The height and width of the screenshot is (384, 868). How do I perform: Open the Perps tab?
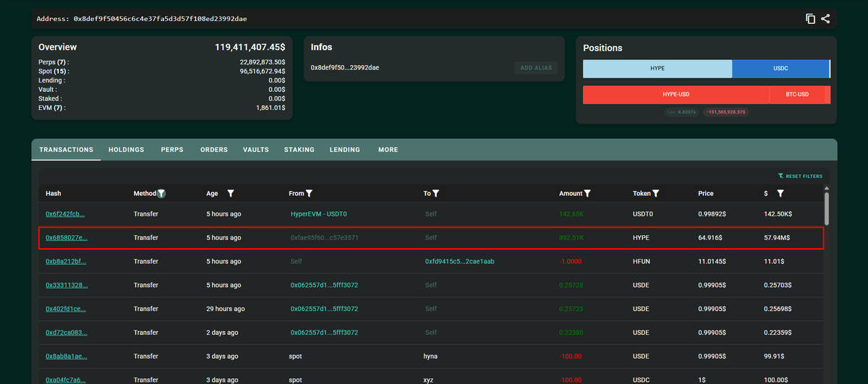[172, 150]
